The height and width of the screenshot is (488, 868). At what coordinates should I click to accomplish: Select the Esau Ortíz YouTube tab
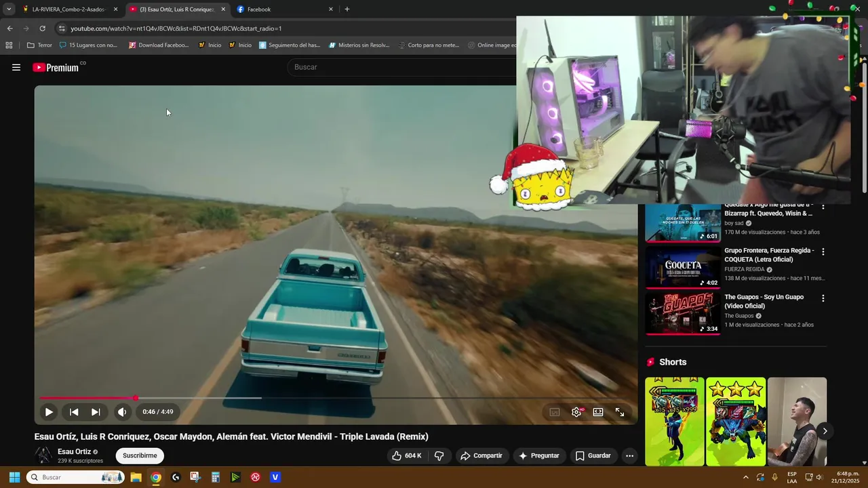[176, 9]
